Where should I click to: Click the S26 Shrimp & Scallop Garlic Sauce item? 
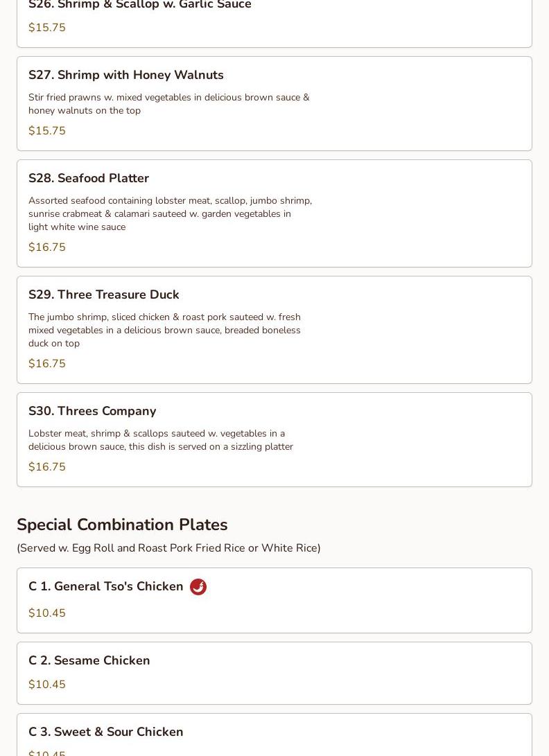point(274,21)
